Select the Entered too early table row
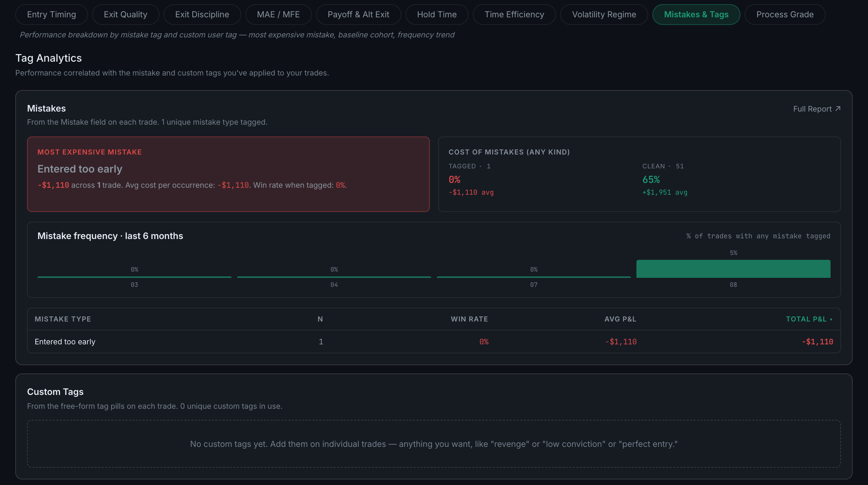Screen dimensions: 868x485 [x=434, y=342]
